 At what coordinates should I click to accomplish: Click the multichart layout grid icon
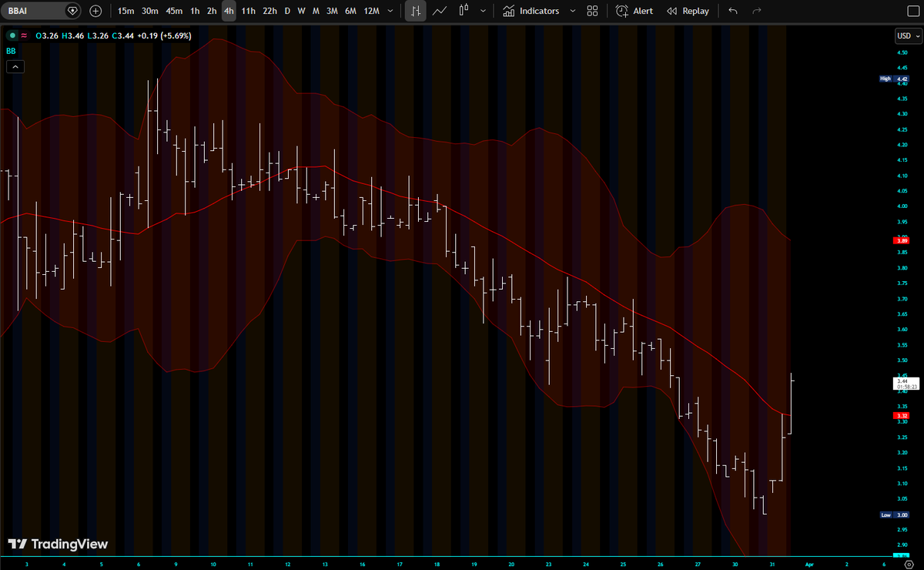point(591,11)
